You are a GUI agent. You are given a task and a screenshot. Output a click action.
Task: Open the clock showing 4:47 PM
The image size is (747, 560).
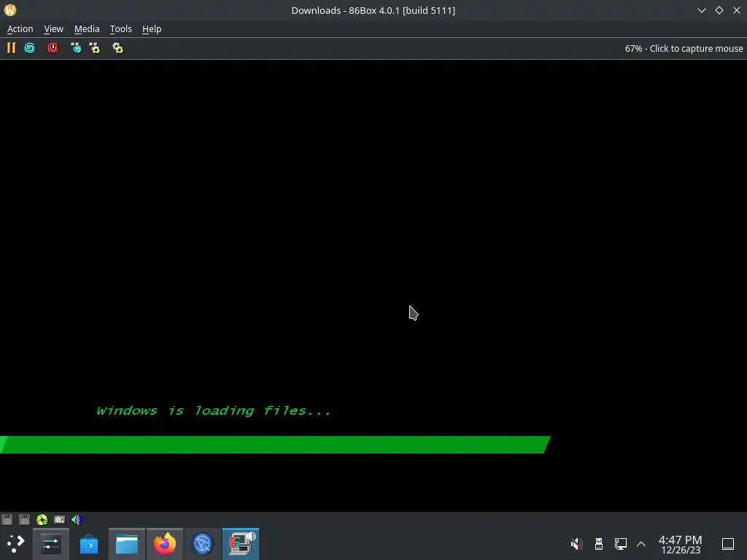[681, 544]
